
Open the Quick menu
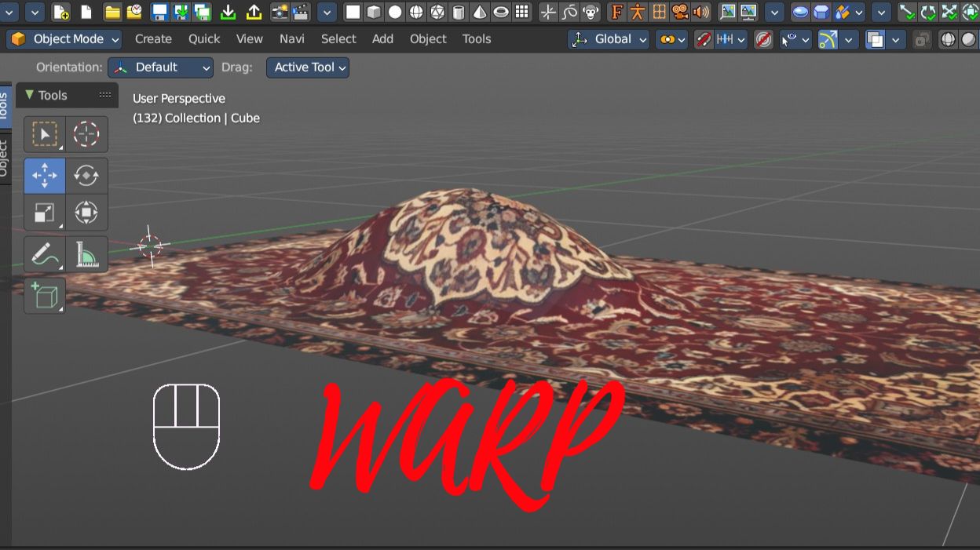(204, 39)
